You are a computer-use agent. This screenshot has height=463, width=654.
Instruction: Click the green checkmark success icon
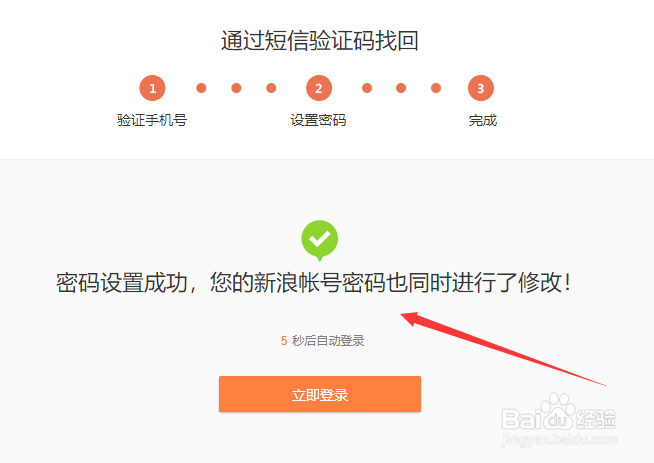click(x=319, y=240)
